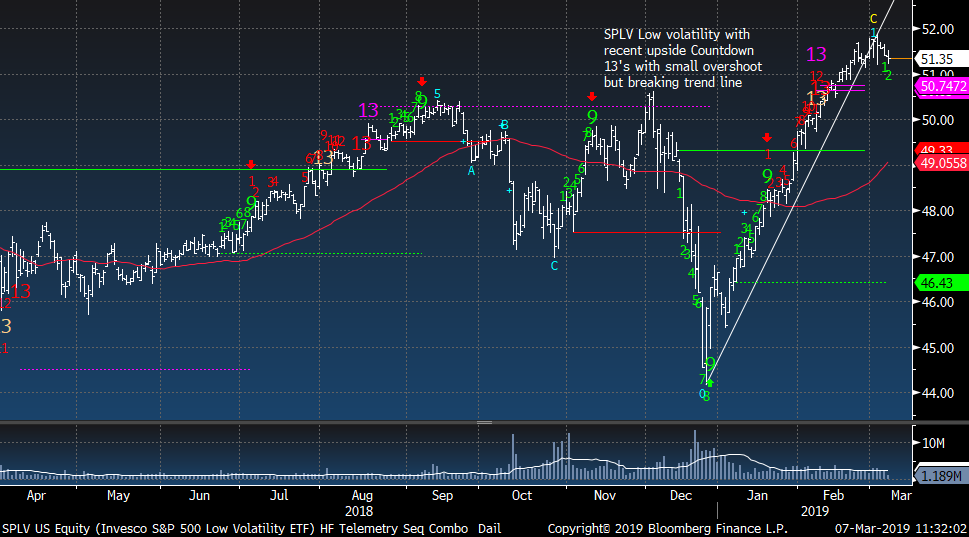969x537 pixels.
Task: Click red down arrow above November green 9
Action: [592, 96]
